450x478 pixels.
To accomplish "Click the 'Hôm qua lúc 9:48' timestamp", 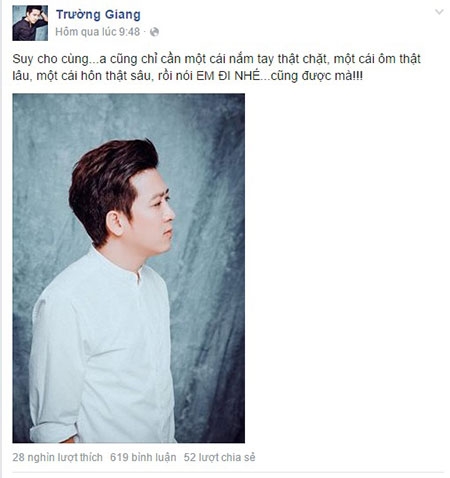I will click(97, 32).
